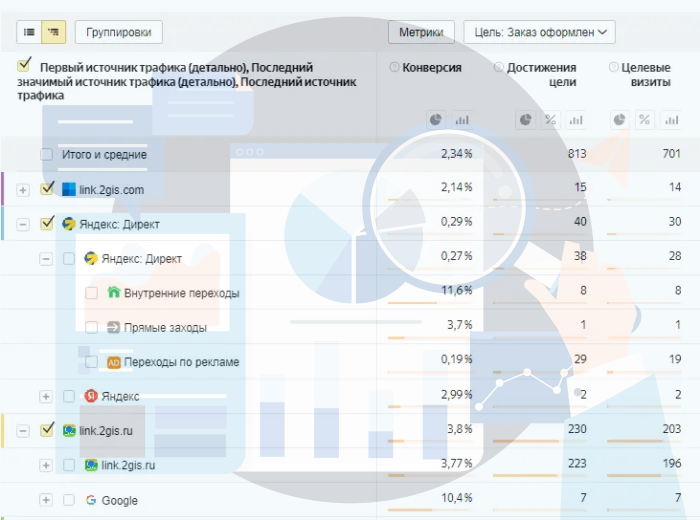
Task: Check the Итого и средние checkbox
Action: tap(46, 154)
